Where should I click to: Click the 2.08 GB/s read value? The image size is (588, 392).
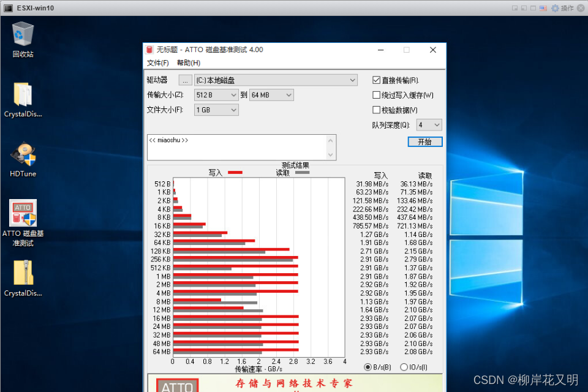[x=418, y=352]
